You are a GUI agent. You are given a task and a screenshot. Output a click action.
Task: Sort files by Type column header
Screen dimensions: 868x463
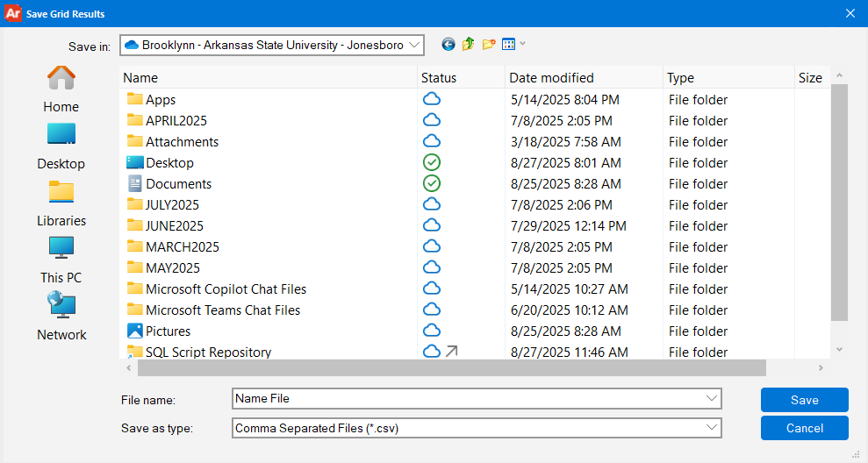(x=728, y=78)
